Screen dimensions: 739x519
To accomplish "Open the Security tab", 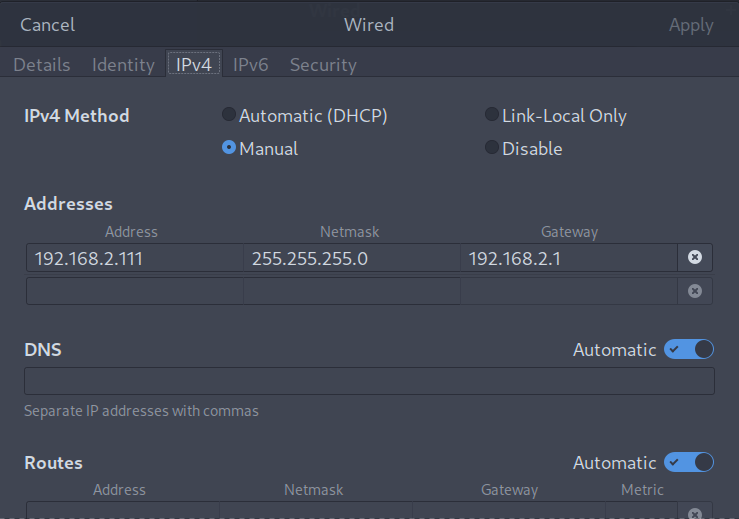I will click(x=323, y=65).
